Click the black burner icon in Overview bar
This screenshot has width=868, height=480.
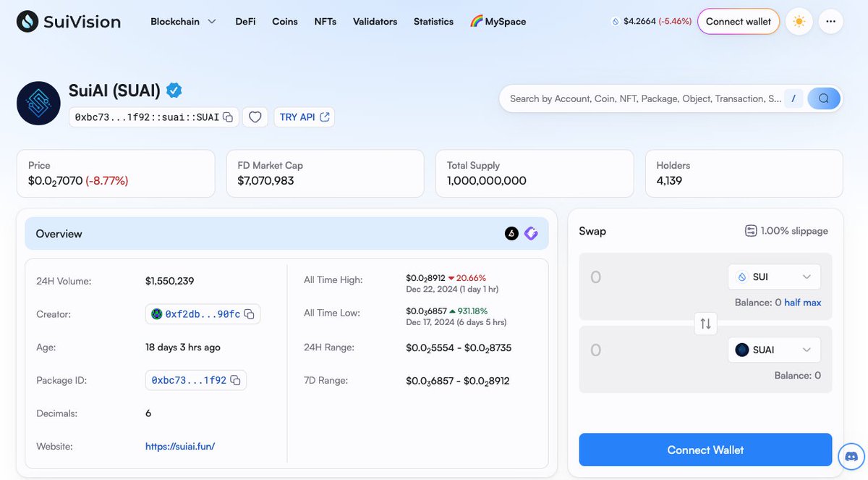[x=511, y=233]
